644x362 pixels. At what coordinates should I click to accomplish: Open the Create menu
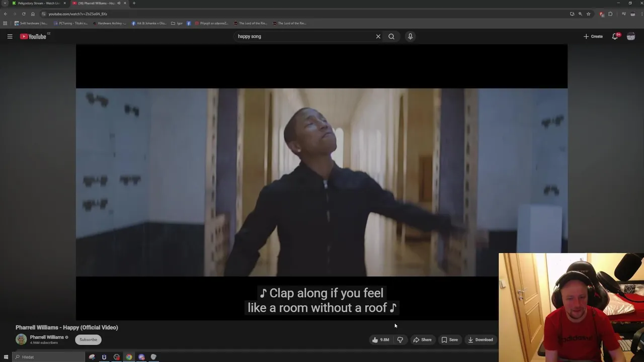coord(593,36)
